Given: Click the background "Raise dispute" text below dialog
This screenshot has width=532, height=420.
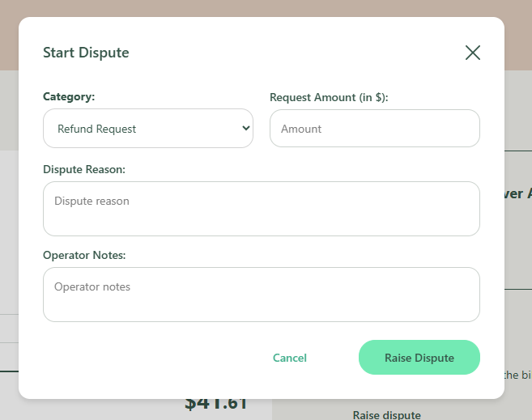Looking at the screenshot, I should point(386,414).
